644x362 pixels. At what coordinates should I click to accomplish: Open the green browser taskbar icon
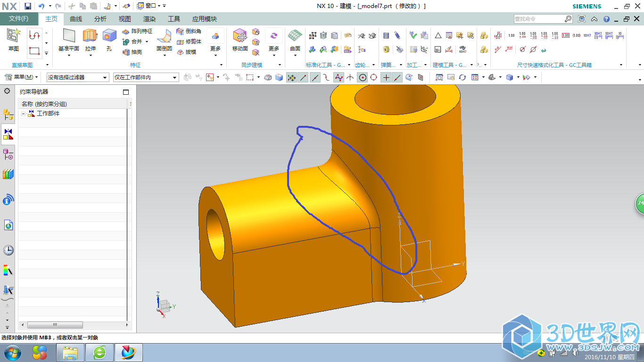point(99,352)
